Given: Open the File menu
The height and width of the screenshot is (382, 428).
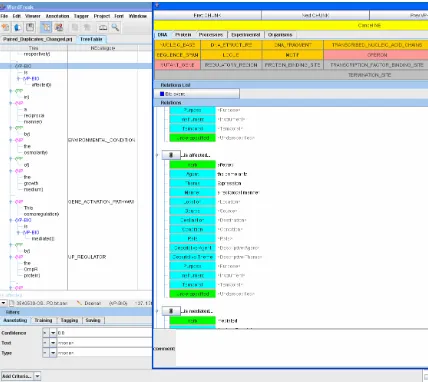Looking at the screenshot, I should pyautogui.click(x=4, y=16).
